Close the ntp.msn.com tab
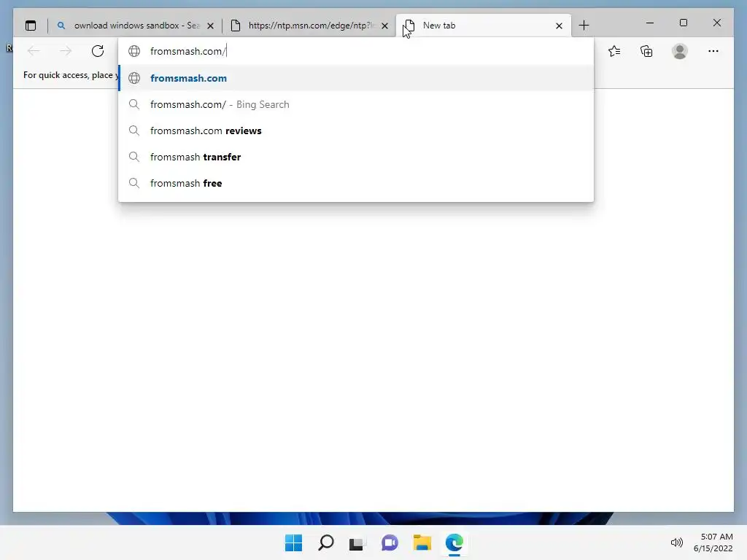Image resolution: width=747 pixels, height=560 pixels. [x=385, y=26]
